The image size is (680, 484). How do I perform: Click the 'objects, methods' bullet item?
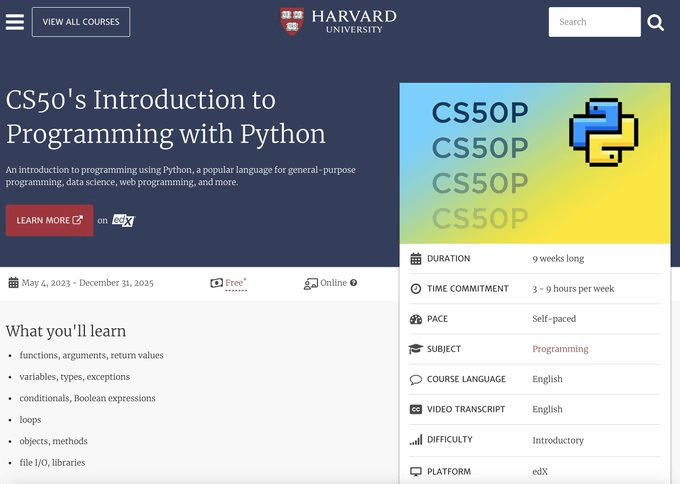click(53, 441)
